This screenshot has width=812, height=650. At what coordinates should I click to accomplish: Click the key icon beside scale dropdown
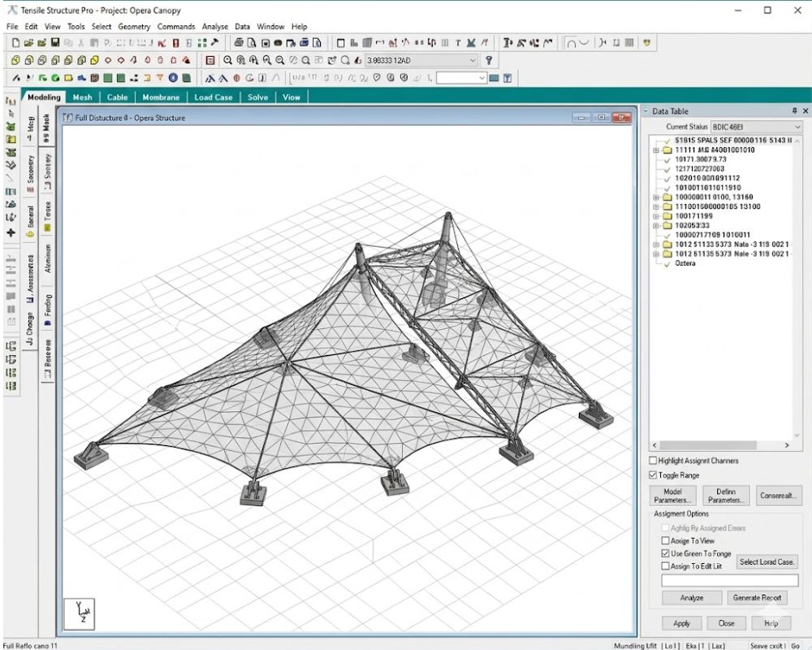click(489, 60)
